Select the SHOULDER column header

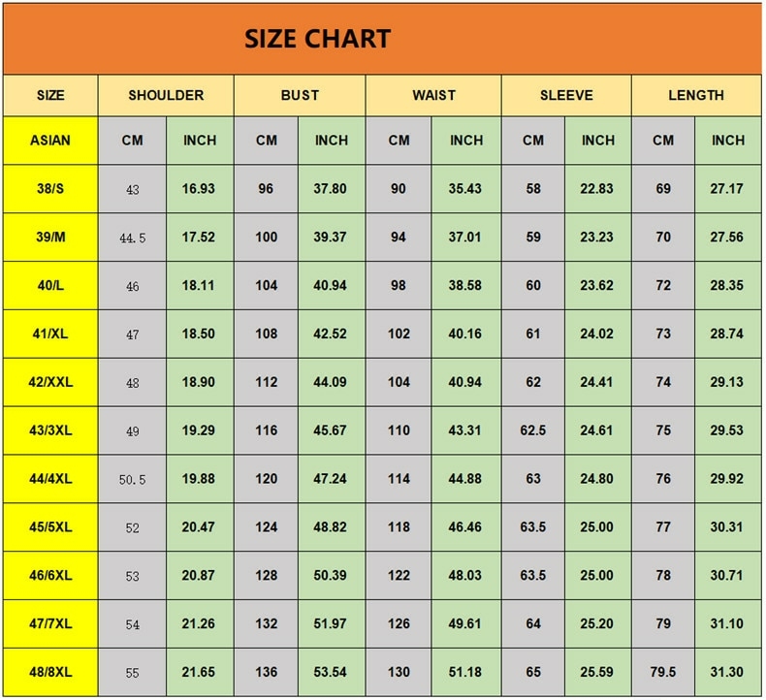click(166, 95)
